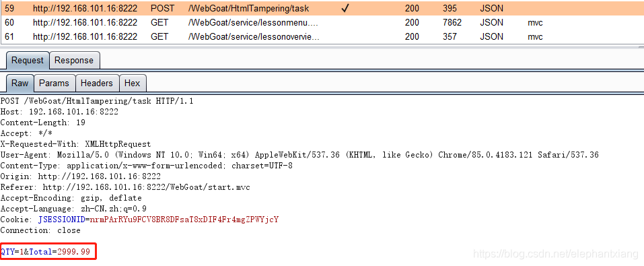Click response length 395 cell
The width and height of the screenshot is (644, 266).
pyautogui.click(x=450, y=8)
